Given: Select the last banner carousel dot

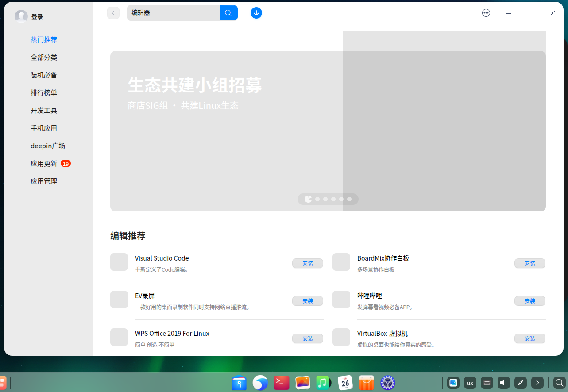Looking at the screenshot, I should (349, 199).
